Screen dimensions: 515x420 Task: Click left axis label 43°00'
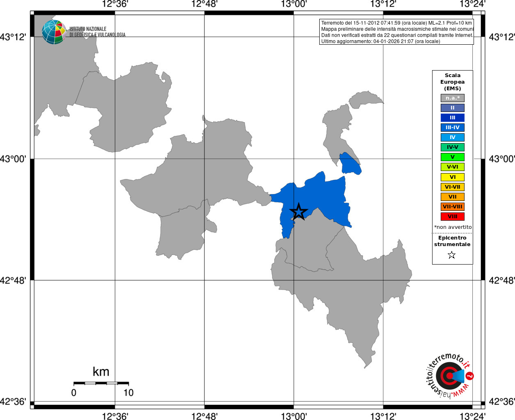tap(13, 158)
